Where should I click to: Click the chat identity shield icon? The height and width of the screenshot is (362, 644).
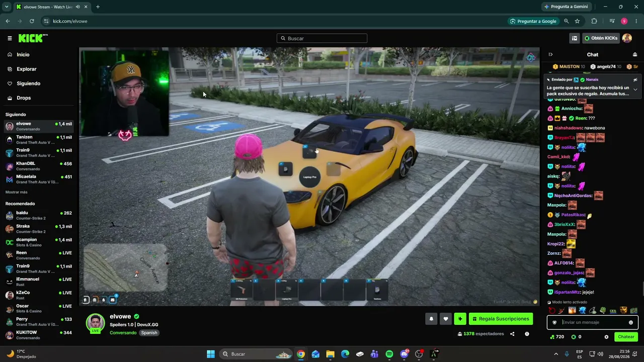pos(555,322)
